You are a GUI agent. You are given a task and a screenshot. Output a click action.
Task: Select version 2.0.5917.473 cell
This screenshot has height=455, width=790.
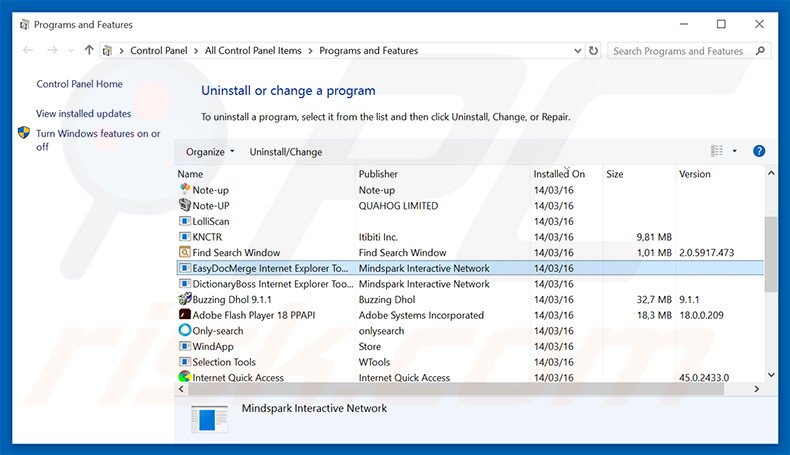click(x=706, y=252)
